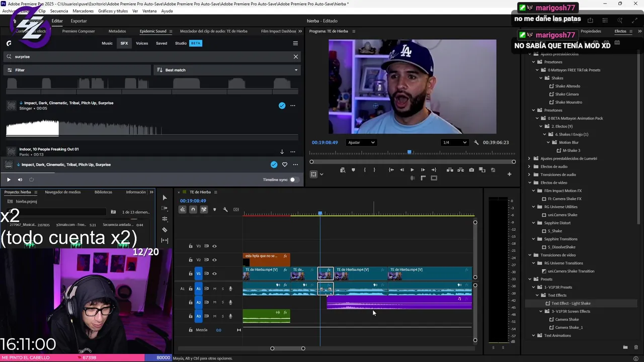Toggle Linked Selection in timeline
Viewport: 644px width, 362px height.
[204, 210]
